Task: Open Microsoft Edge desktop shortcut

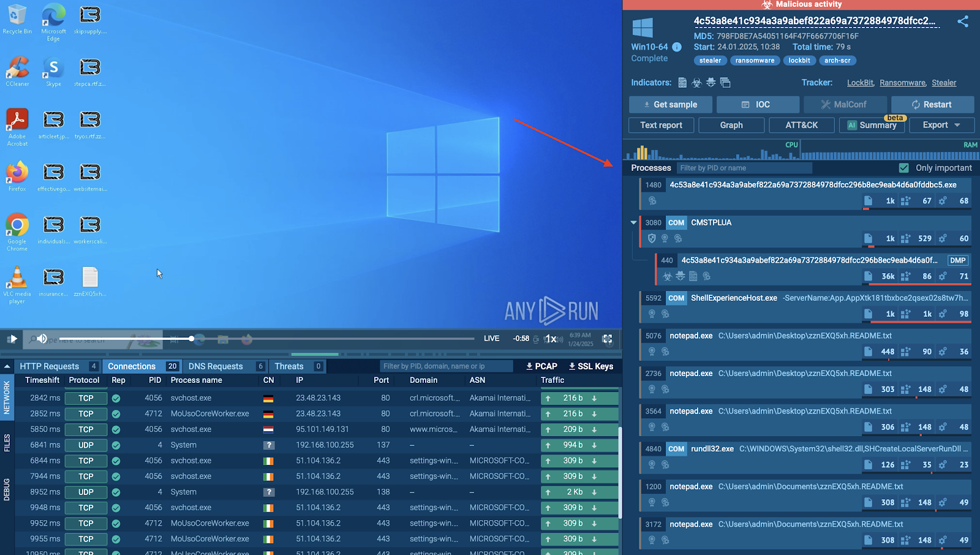Action: (53, 22)
